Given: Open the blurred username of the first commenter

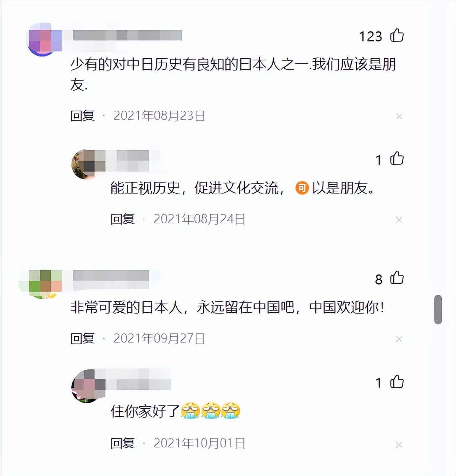Looking at the screenshot, I should (127, 35).
